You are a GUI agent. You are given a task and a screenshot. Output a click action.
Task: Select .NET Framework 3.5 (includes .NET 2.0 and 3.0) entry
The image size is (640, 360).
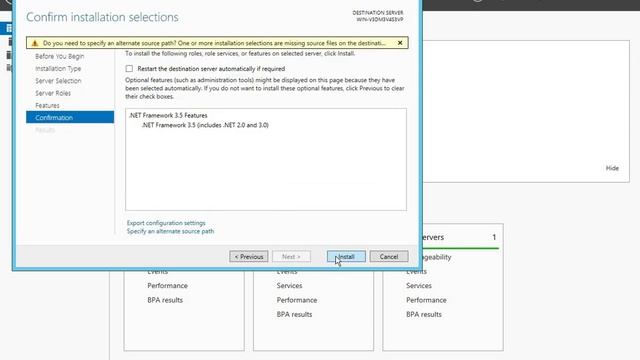pos(205,125)
